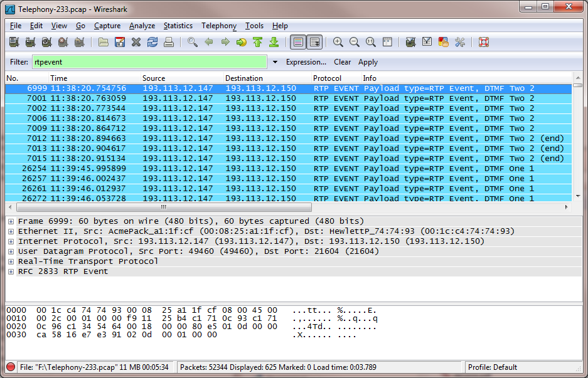588x378 pixels.
Task: Sort packets by the No. column
Action: 27,78
